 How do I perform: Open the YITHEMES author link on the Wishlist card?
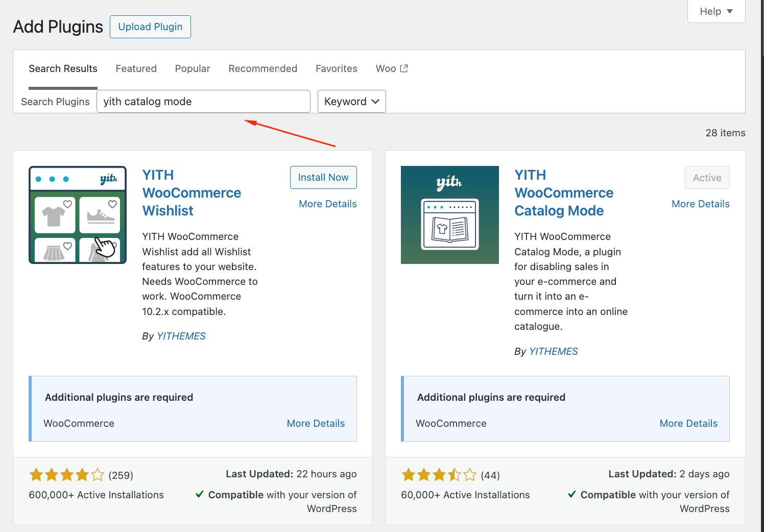tap(181, 336)
